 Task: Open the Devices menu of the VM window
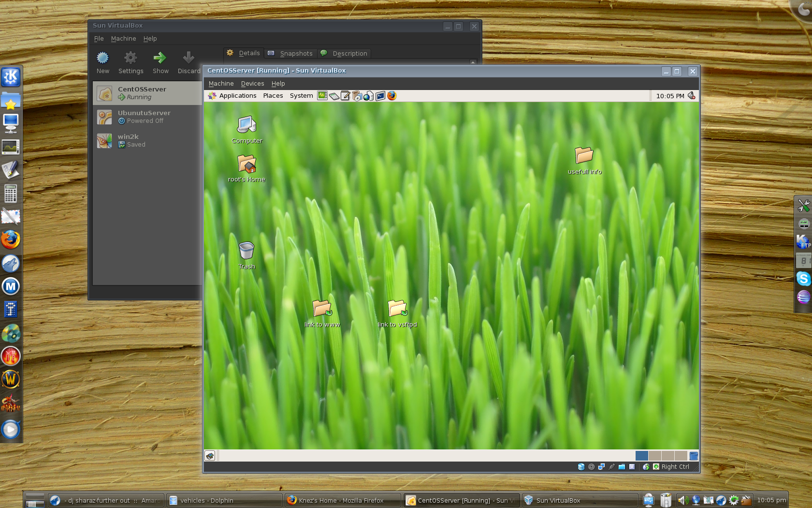[252, 84]
